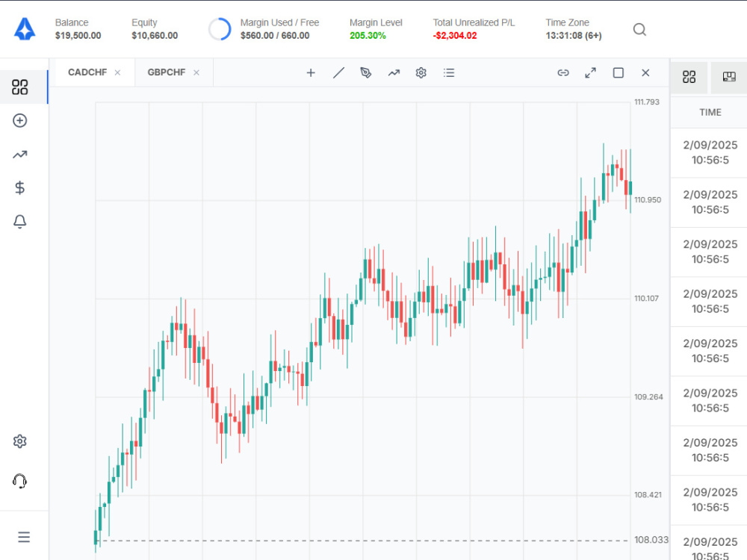Click the Equity $10,660.00 value
Image resolution: width=747 pixels, height=560 pixels.
(155, 36)
